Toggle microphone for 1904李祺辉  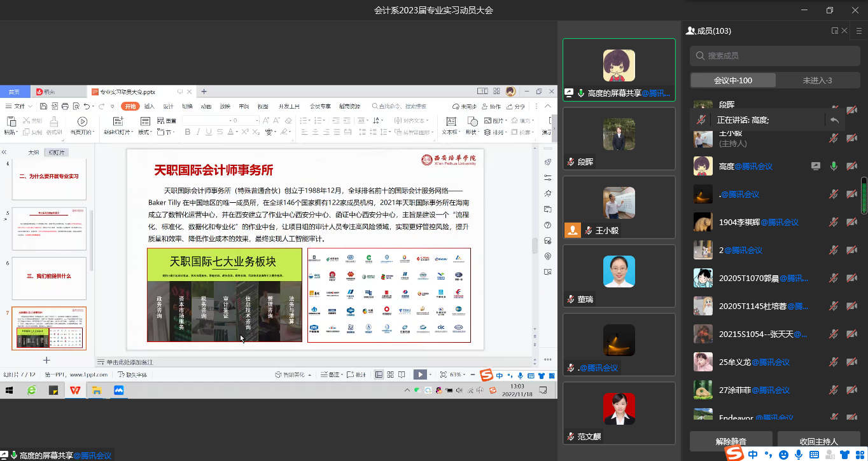(834, 222)
